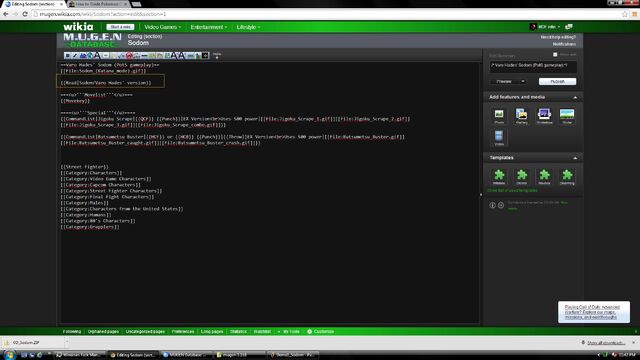Open the Preview dropdown
This screenshot has width=640, height=360.
[x=508, y=81]
